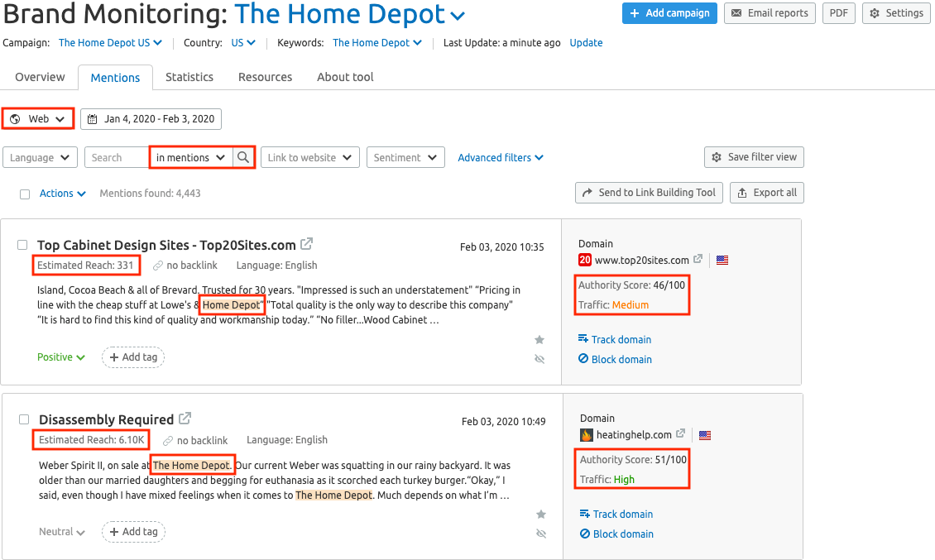Track domain www.top20sites.com
The width and height of the screenshot is (935, 560).
(615, 339)
